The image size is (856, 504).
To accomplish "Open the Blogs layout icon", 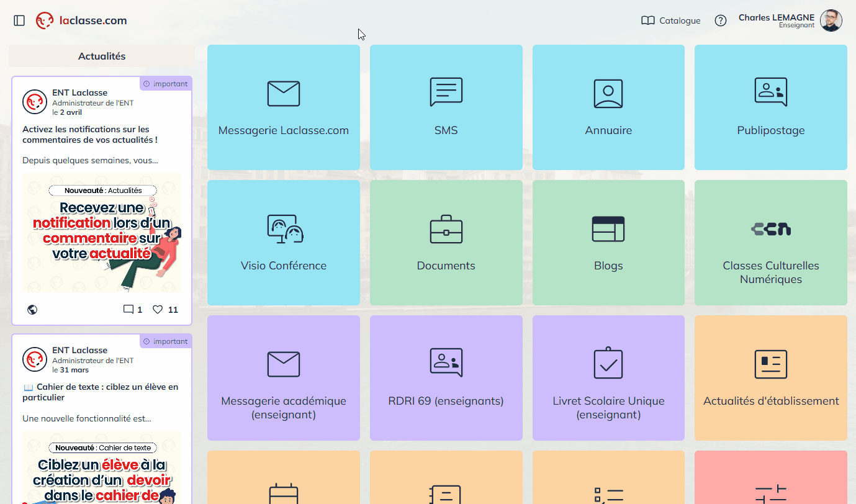I will point(608,229).
